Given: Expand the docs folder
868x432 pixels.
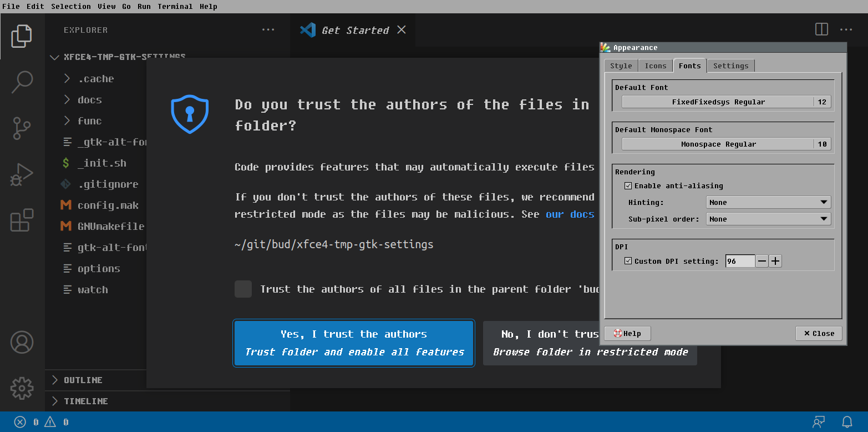Looking at the screenshot, I should pyautogui.click(x=67, y=99).
